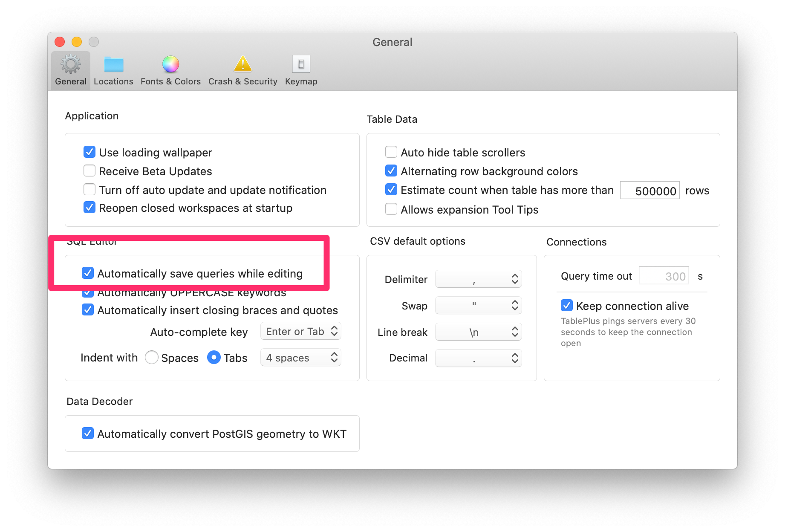This screenshot has height=532, width=785.
Task: Adjust the CSV Delimiter stepper
Action: pyautogui.click(x=515, y=279)
